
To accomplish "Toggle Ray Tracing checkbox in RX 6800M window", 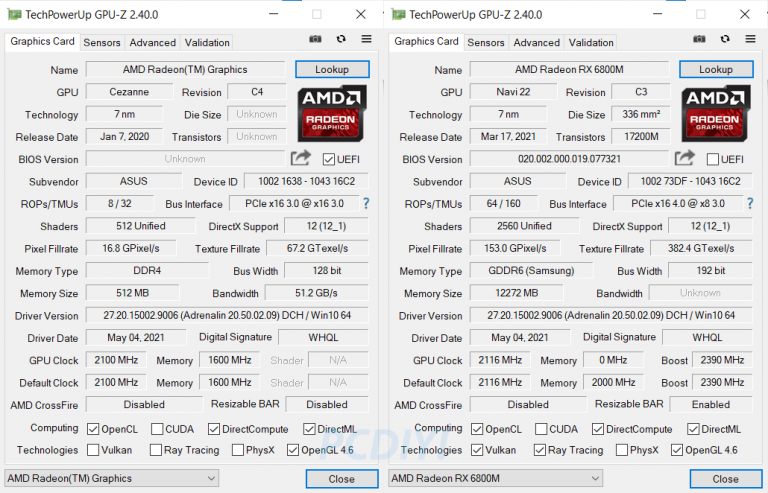I will pyautogui.click(x=540, y=450).
